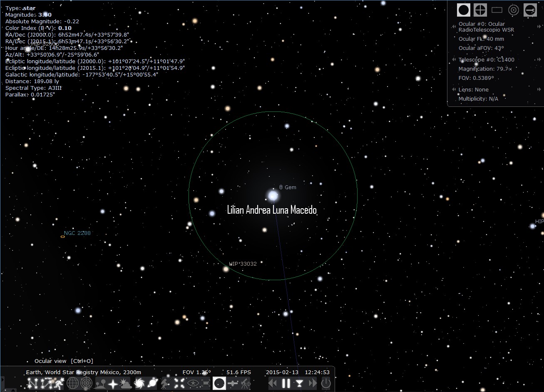This screenshot has width=544, height=392.
Task: Toggle ground landscape icon
Action: click(x=100, y=383)
